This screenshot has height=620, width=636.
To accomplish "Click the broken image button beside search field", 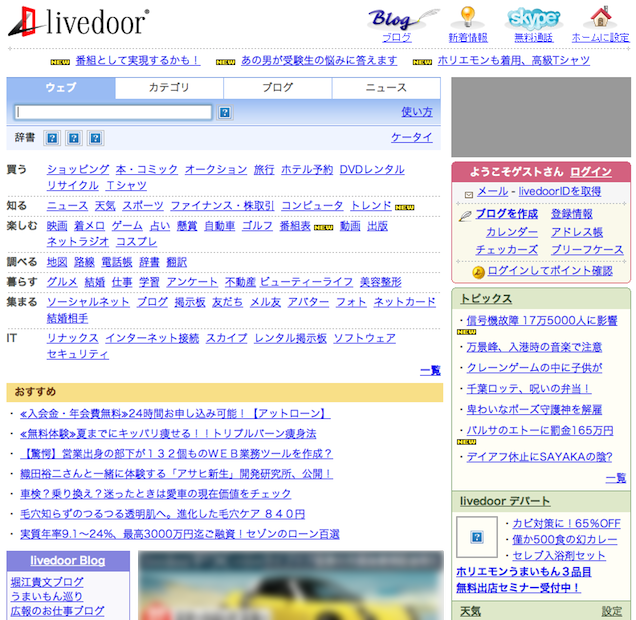I will point(225,112).
